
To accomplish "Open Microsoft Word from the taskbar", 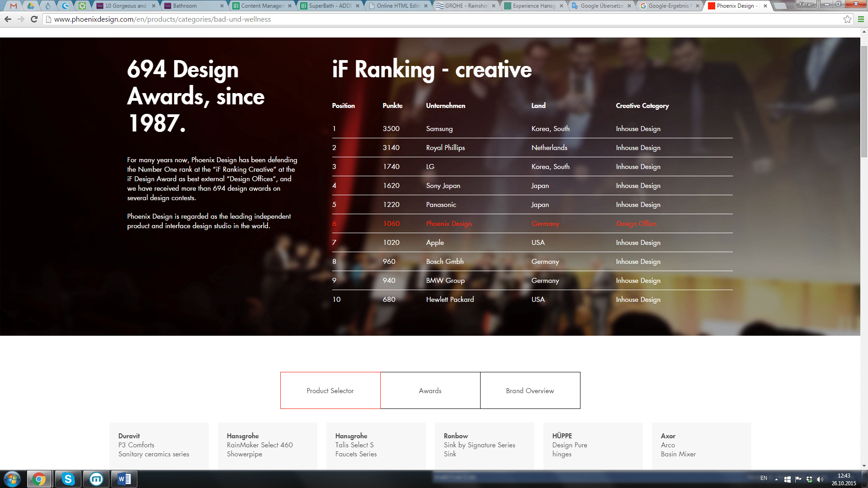I will click(124, 479).
